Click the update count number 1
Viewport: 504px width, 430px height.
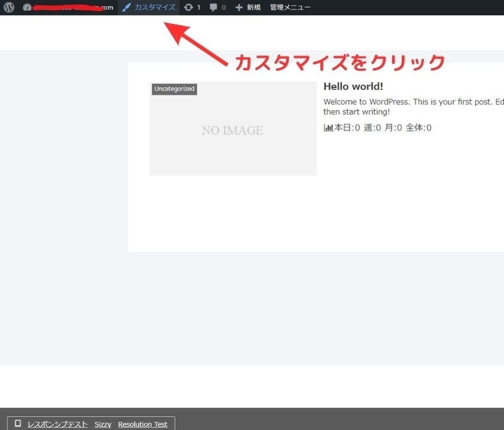(x=198, y=7)
